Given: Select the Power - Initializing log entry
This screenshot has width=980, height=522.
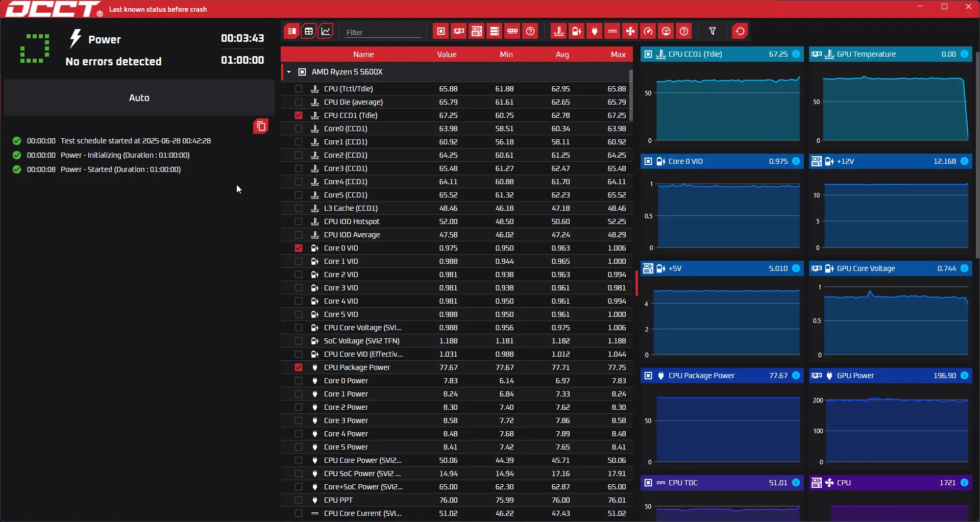Looking at the screenshot, I should coord(101,155).
